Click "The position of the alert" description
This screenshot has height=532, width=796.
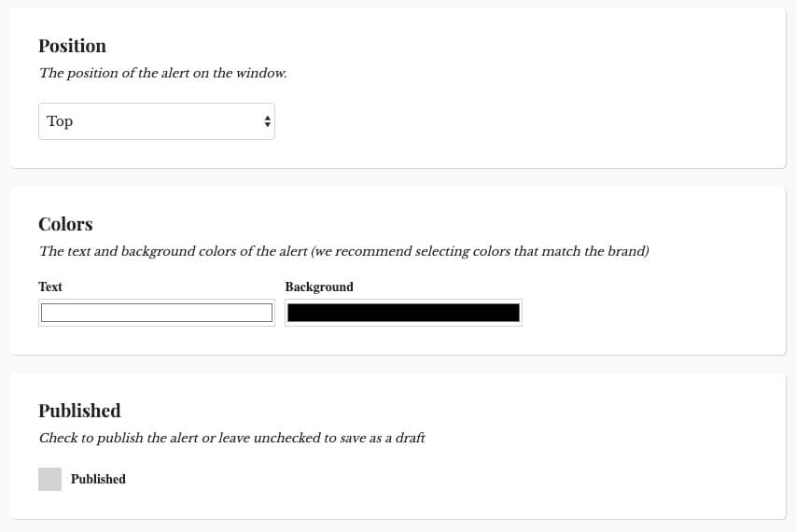(x=163, y=73)
